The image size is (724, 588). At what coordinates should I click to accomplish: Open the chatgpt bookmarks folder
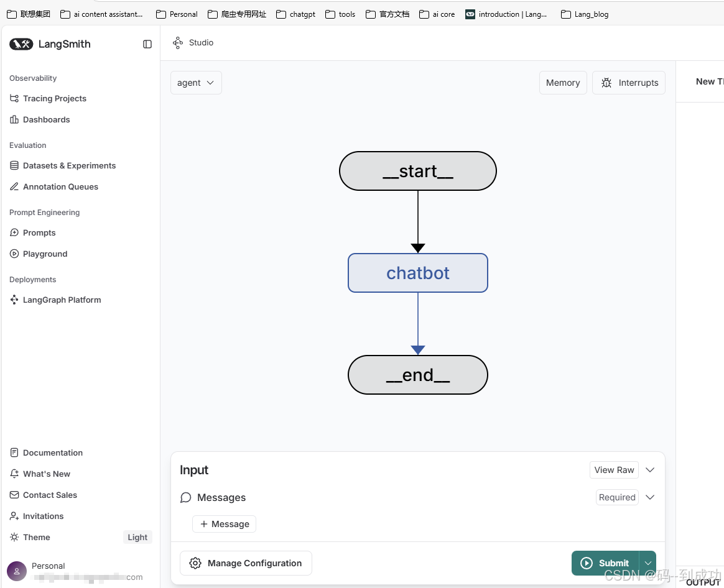tap(295, 14)
